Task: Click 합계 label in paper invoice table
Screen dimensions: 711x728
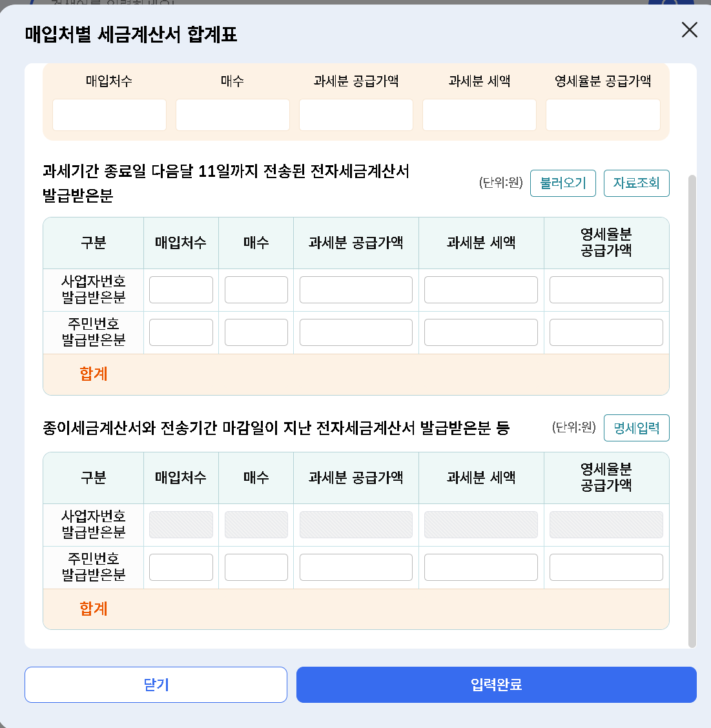Action: [x=94, y=609]
